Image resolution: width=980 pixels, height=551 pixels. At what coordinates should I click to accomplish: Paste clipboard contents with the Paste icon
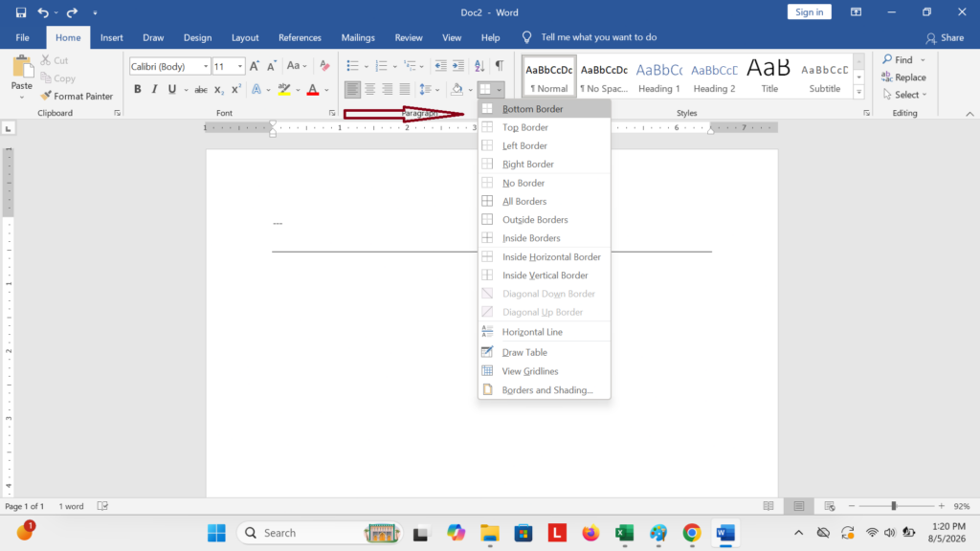coord(22,68)
